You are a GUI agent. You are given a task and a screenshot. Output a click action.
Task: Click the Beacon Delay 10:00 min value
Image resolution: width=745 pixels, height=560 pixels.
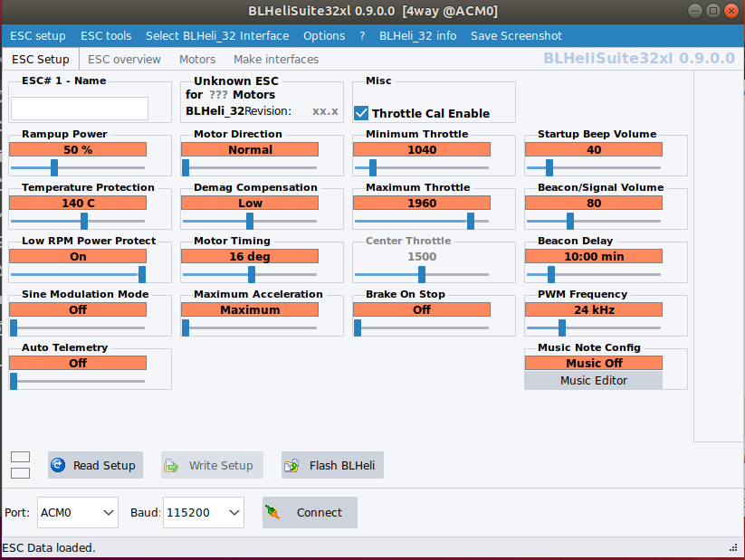click(x=594, y=257)
